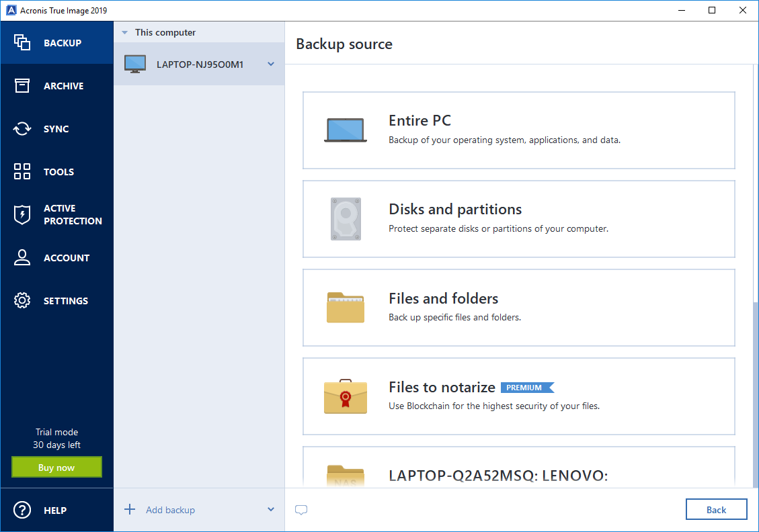
Task: Click Add backup plus link
Action: tap(161, 510)
